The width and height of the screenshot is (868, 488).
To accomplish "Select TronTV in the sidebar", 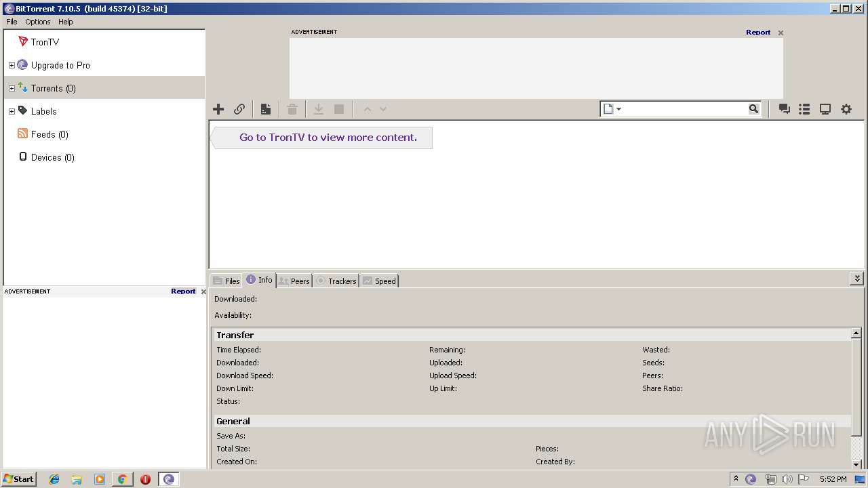I will (45, 42).
